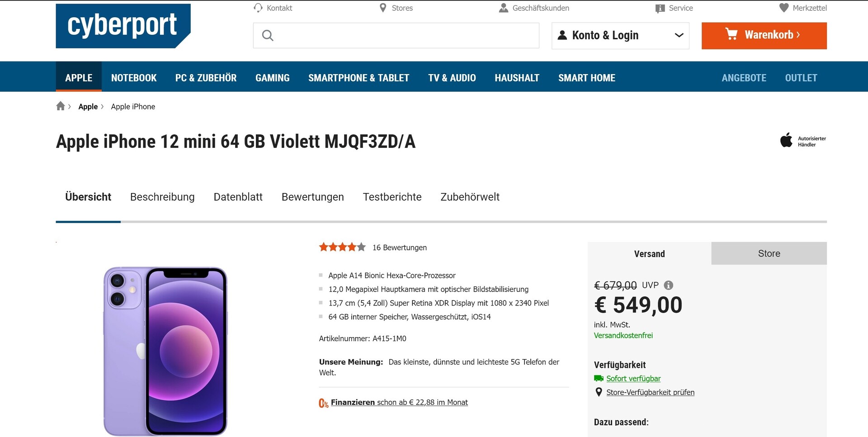This screenshot has height=437, width=868.
Task: Click the Geschäftskunden person icon
Action: pyautogui.click(x=503, y=8)
